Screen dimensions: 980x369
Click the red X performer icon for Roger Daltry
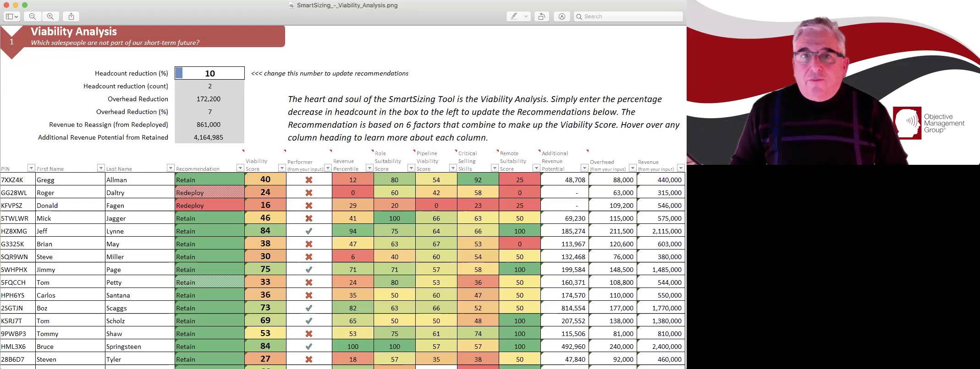[309, 193]
